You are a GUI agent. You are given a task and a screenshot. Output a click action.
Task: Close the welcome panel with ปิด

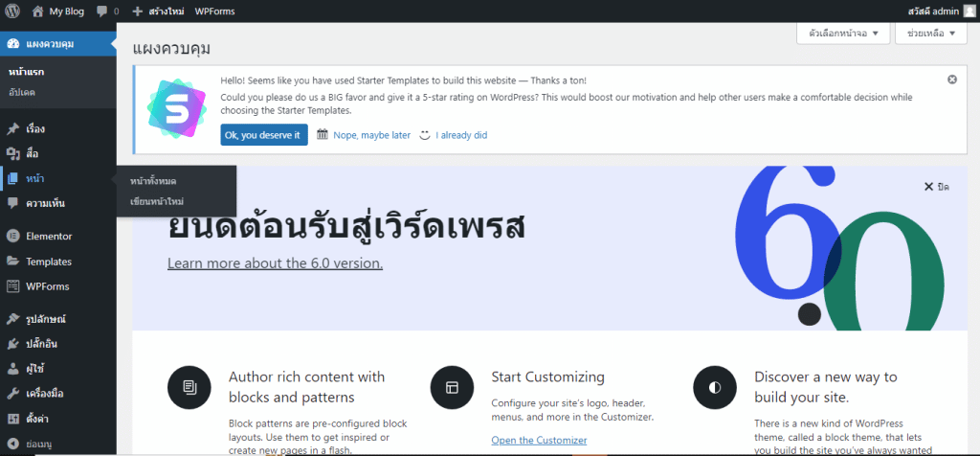pyautogui.click(x=936, y=187)
